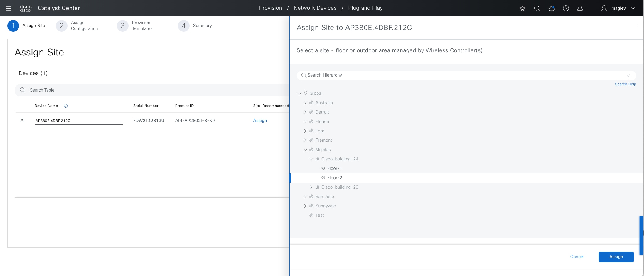The height and width of the screenshot is (276, 644).
Task: Open the help question mark icon
Action: 566,8
